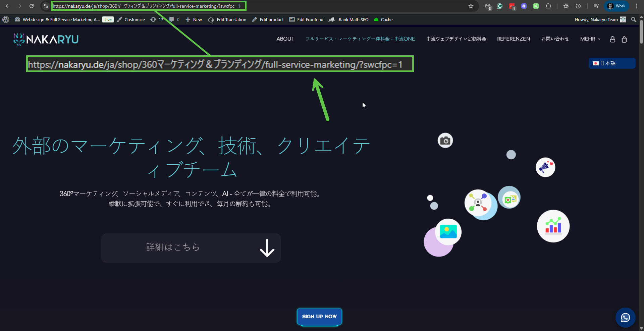Image resolution: width=644 pixels, height=331 pixels.
Task: Add New content from the admin bar
Action: [194, 19]
